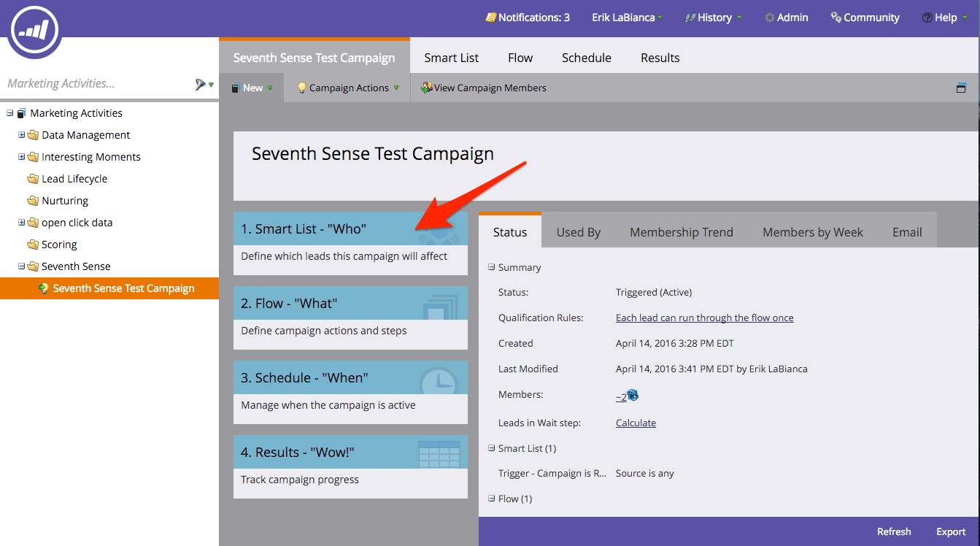This screenshot has height=546, width=980.
Task: Click the Campaign Actions lightbulb icon
Action: pyautogui.click(x=301, y=88)
